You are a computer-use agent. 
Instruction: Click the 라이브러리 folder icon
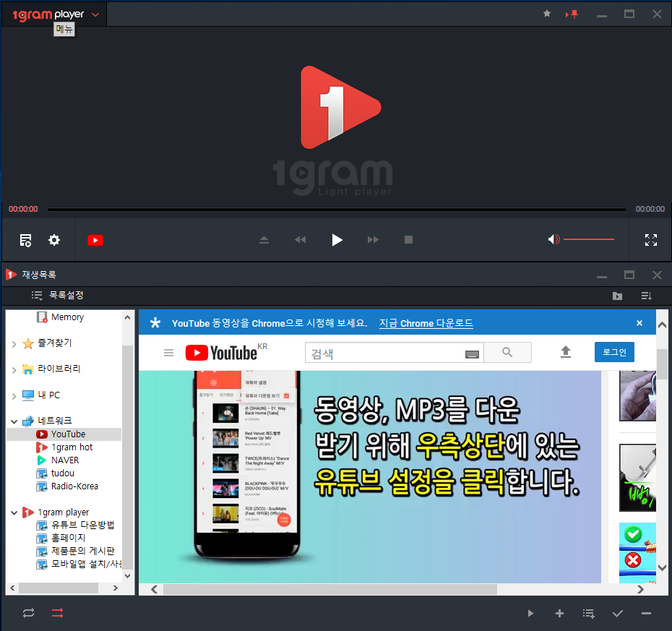point(28,369)
